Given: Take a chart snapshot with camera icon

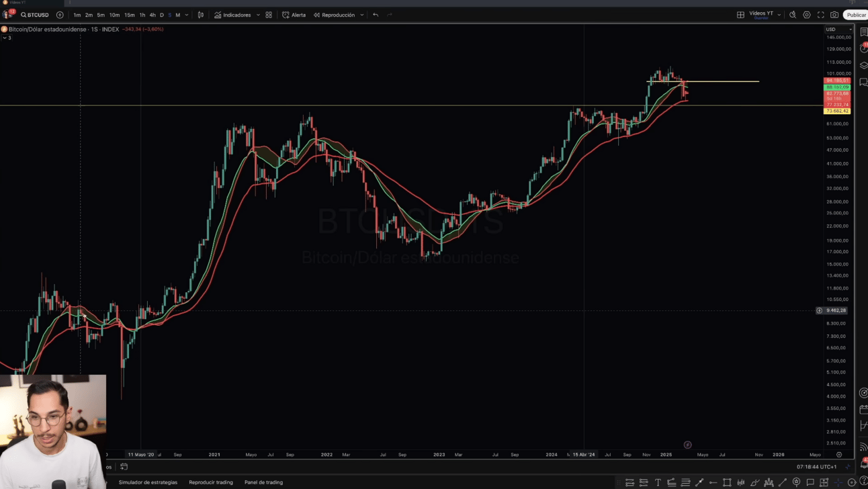Looking at the screenshot, I should [834, 15].
